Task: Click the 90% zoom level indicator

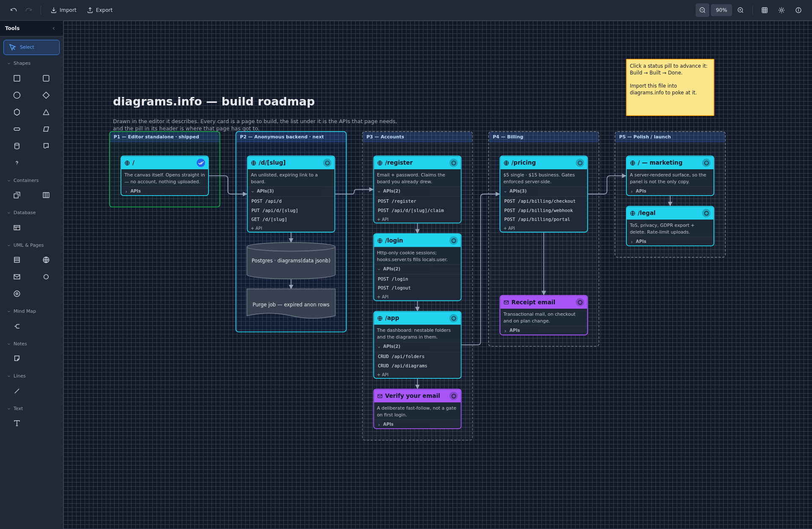Action: 721,10
